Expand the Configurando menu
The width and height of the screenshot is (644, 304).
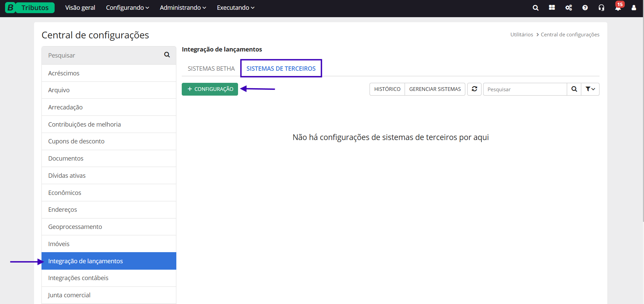pos(127,8)
